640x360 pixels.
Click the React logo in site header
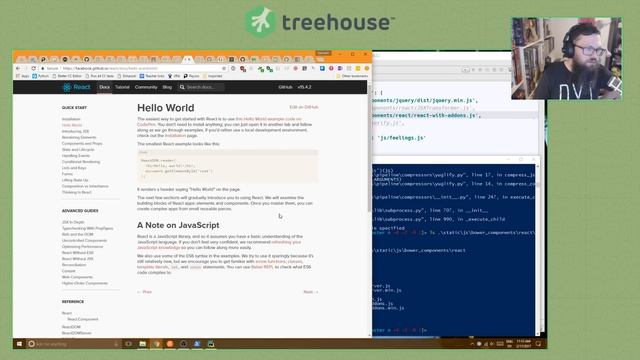(76, 87)
